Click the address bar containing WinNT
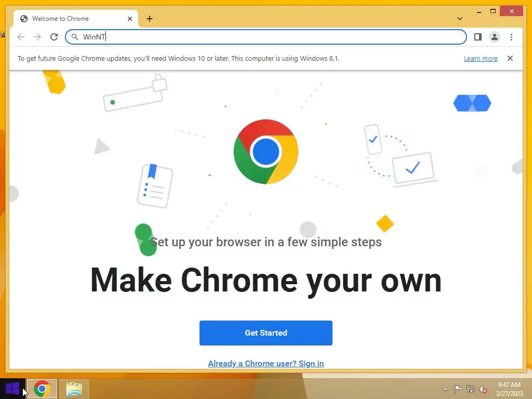 pyautogui.click(x=265, y=37)
